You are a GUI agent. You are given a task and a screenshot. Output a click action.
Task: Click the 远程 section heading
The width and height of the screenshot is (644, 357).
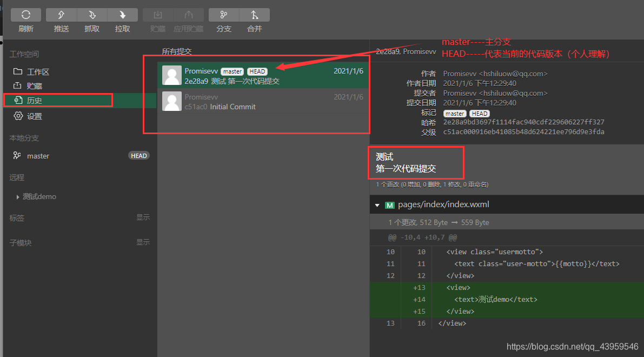pos(17,177)
